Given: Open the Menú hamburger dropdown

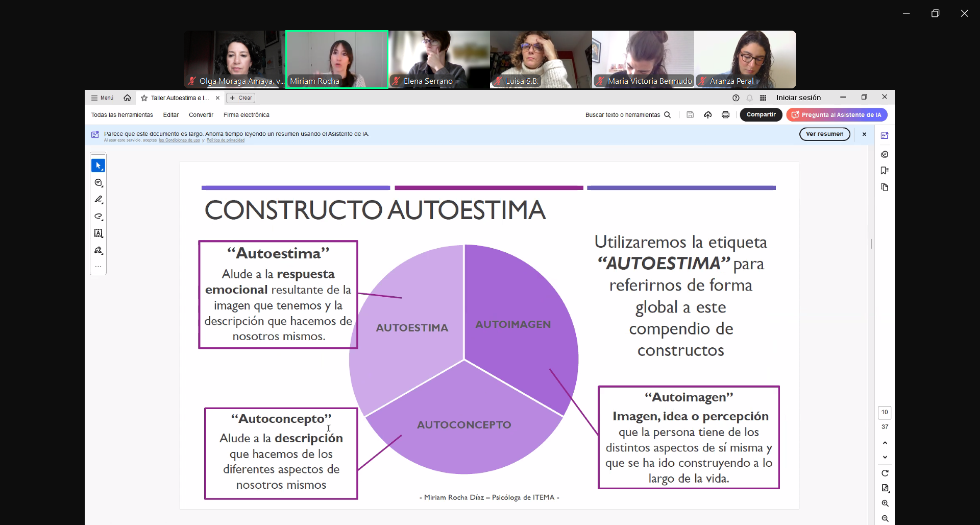Looking at the screenshot, I should tap(102, 98).
